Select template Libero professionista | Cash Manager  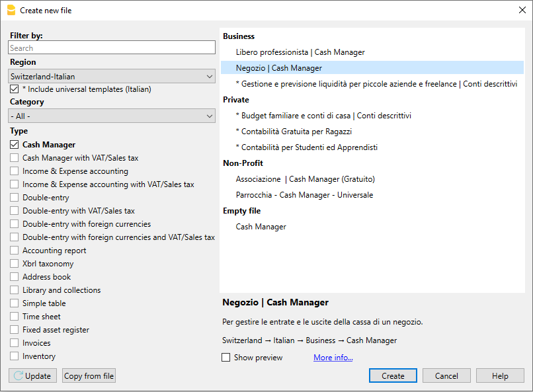[x=372, y=52]
